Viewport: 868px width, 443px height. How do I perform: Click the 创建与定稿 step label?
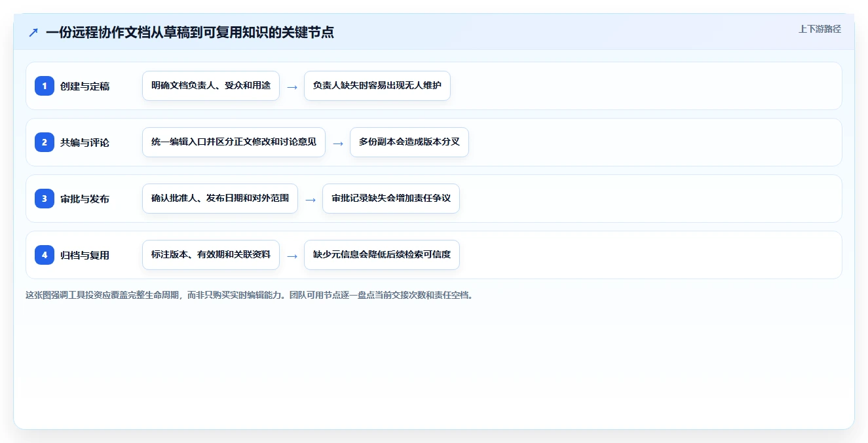coord(85,86)
